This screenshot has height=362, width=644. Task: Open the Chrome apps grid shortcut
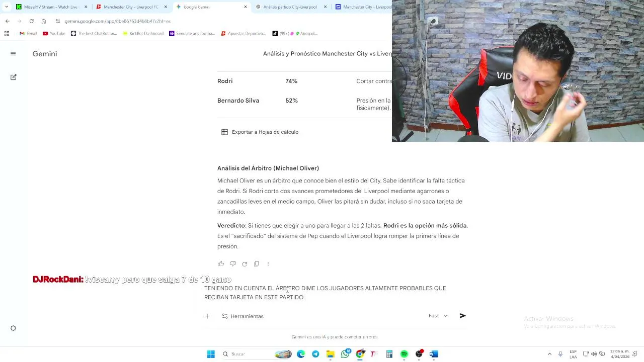pyautogui.click(x=7, y=33)
